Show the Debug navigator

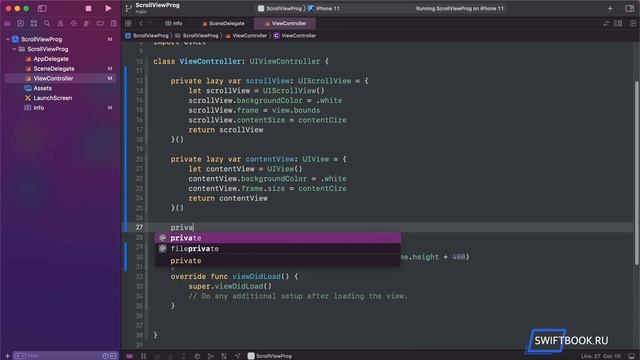[87, 24]
